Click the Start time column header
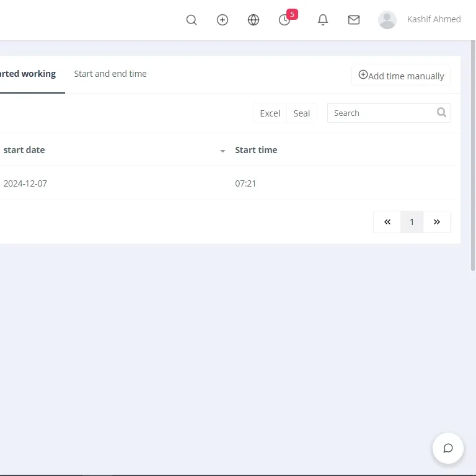476x476 pixels. 256,150
